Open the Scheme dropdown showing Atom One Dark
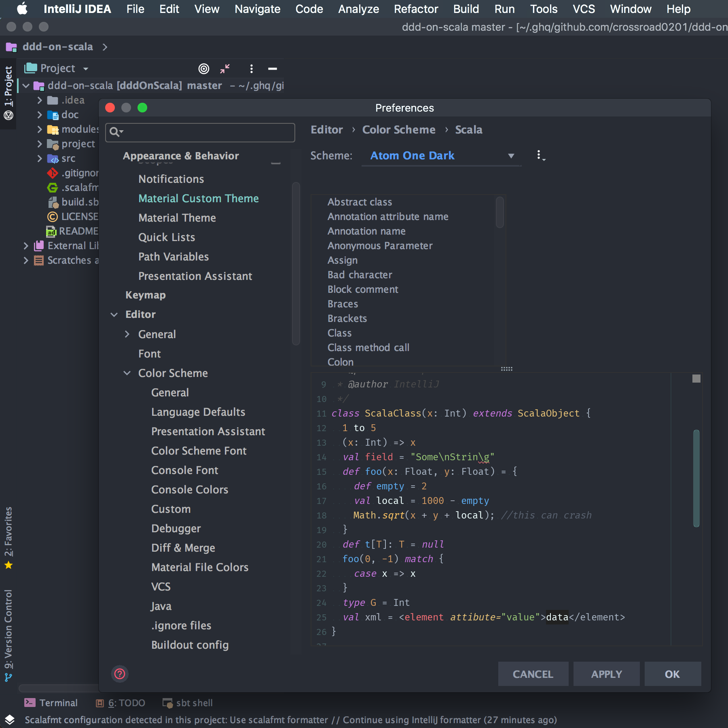The image size is (728, 728). pyautogui.click(x=441, y=156)
